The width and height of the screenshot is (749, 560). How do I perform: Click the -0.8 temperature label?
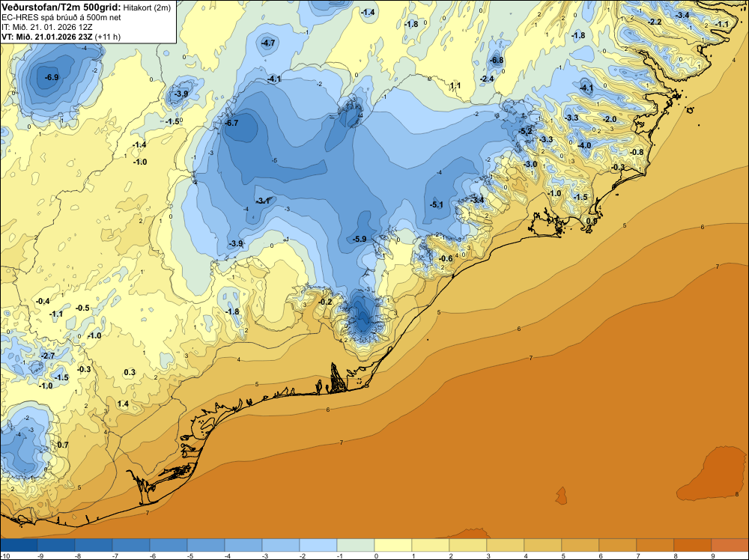click(636, 152)
